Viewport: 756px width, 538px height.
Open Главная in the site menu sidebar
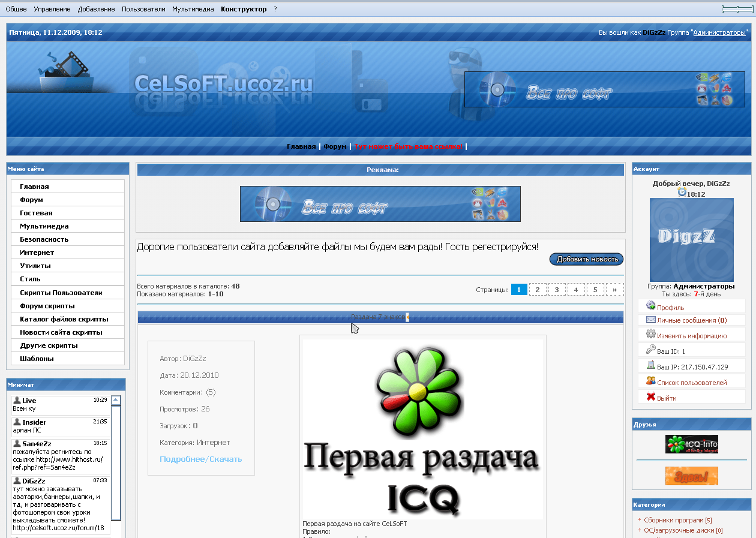pos(68,187)
